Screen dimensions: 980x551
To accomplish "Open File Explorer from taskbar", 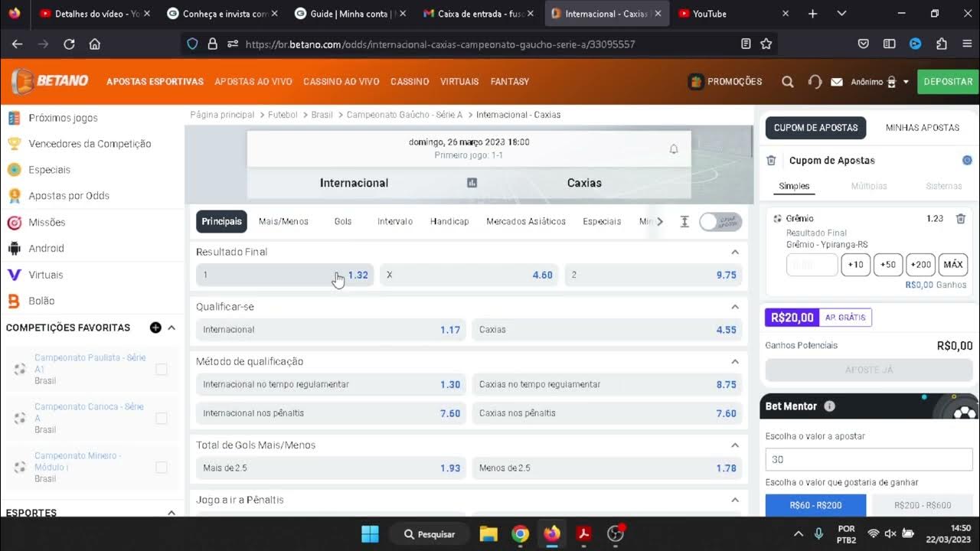I will tap(488, 533).
